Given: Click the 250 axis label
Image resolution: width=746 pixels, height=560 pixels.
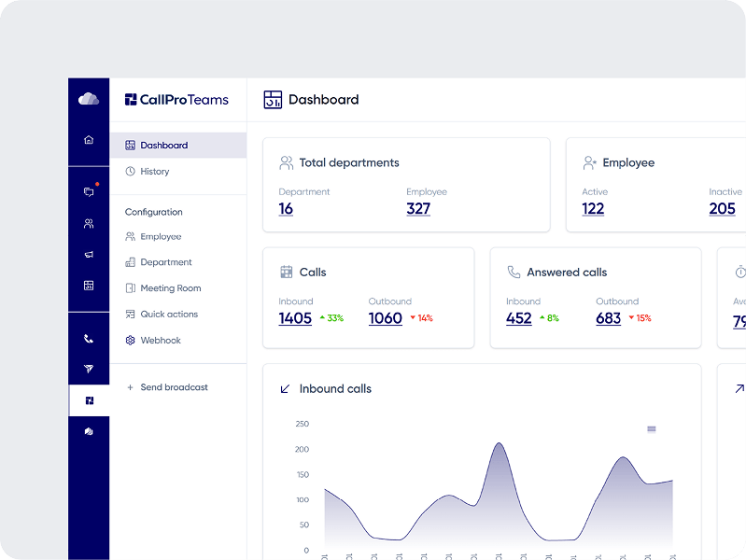Looking at the screenshot, I should [303, 424].
